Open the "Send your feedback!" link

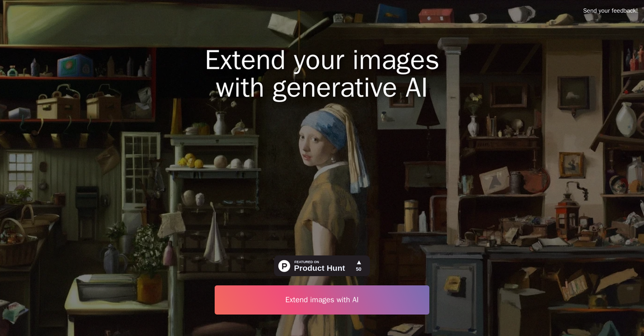click(x=610, y=10)
